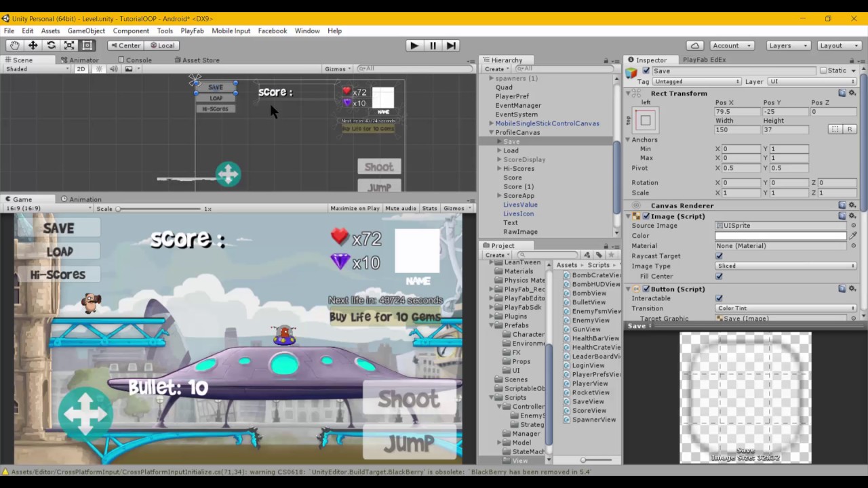
Task: Open Canvas Renderer gear settings
Action: click(852, 205)
